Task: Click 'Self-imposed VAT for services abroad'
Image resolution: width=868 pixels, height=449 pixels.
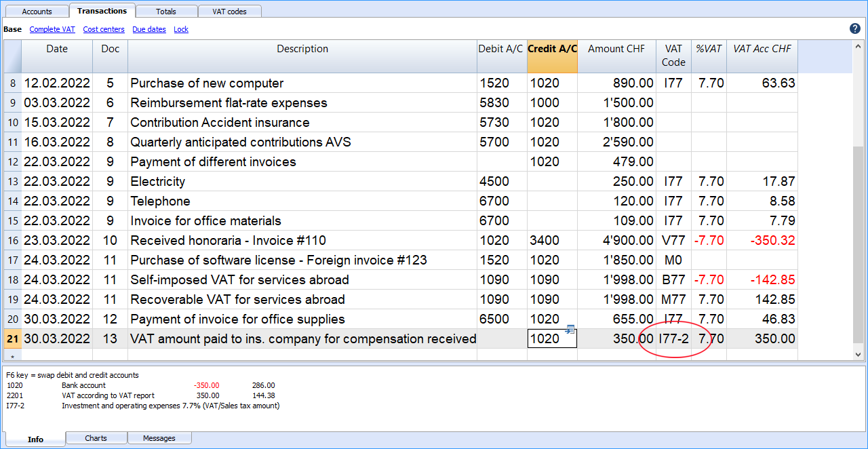Action: pyautogui.click(x=302, y=280)
